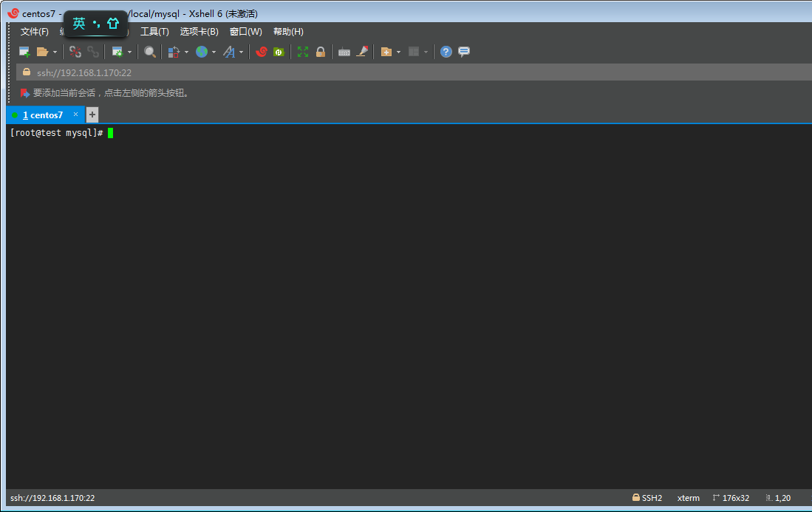Click the speech bubble feedback icon
Image resolution: width=812 pixels, height=512 pixels.
[x=464, y=52]
